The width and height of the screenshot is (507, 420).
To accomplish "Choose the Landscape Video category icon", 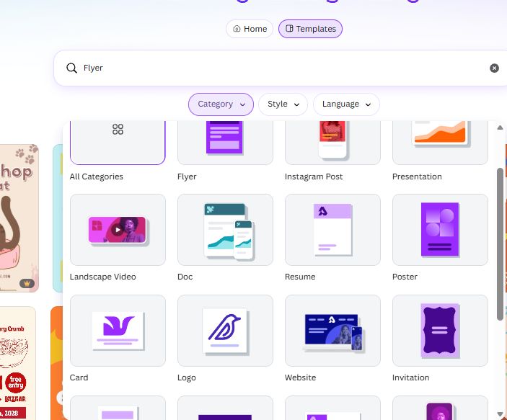I will coord(118,230).
